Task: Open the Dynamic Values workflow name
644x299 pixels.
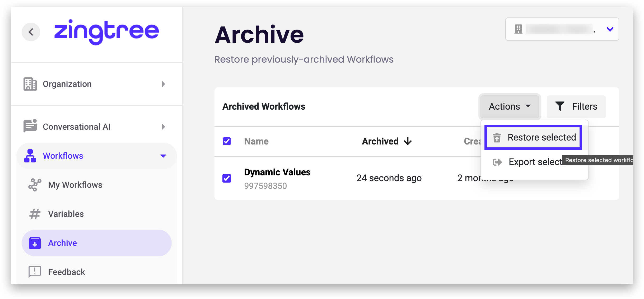Action: click(x=277, y=172)
